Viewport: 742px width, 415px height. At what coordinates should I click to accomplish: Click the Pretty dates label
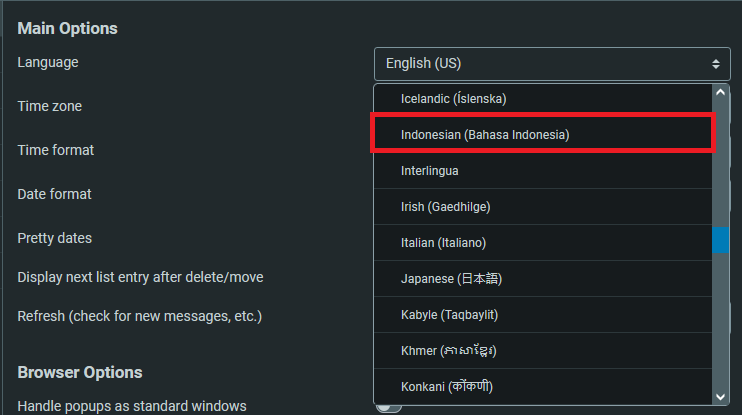pos(54,238)
